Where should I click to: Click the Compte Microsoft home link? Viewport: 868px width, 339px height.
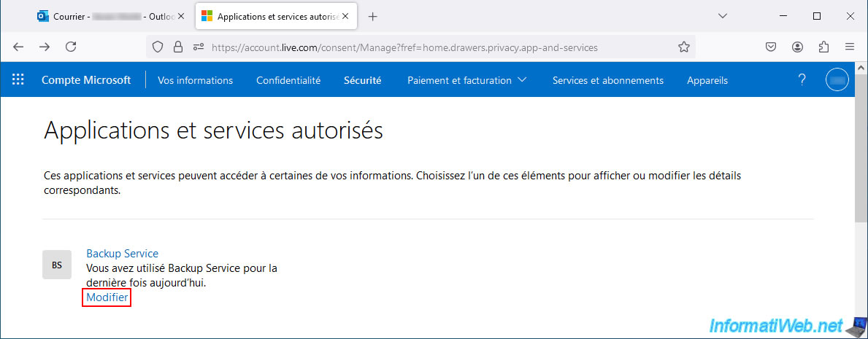(x=86, y=80)
